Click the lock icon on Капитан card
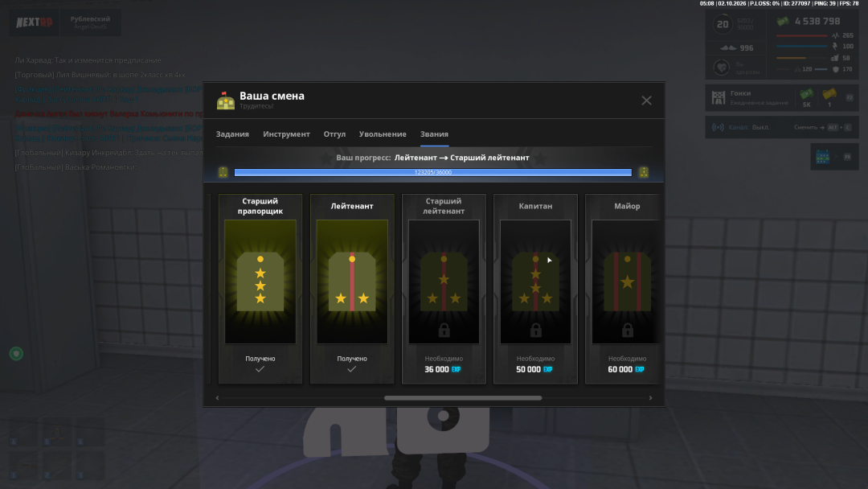The height and width of the screenshot is (489, 868). (535, 330)
